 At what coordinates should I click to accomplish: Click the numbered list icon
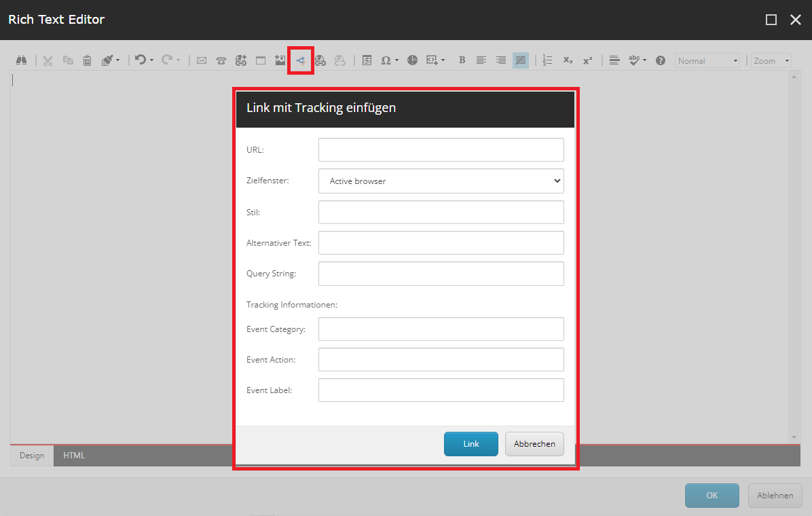548,60
